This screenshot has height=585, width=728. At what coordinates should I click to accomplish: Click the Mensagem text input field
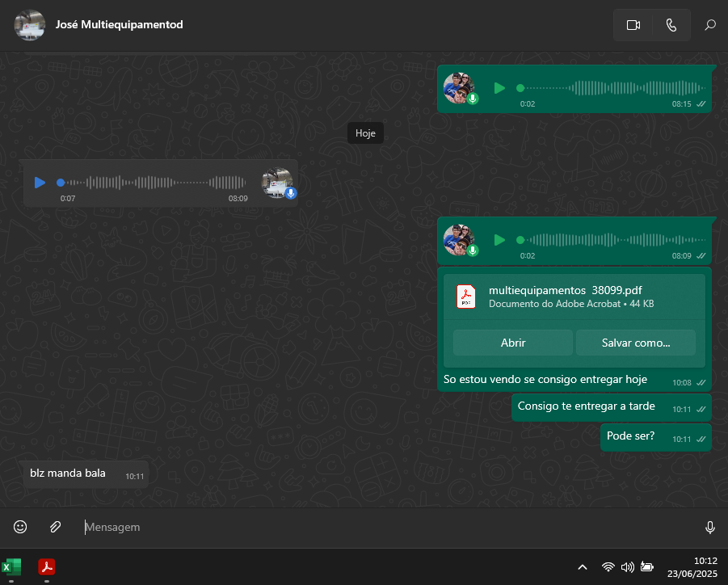tap(388, 527)
